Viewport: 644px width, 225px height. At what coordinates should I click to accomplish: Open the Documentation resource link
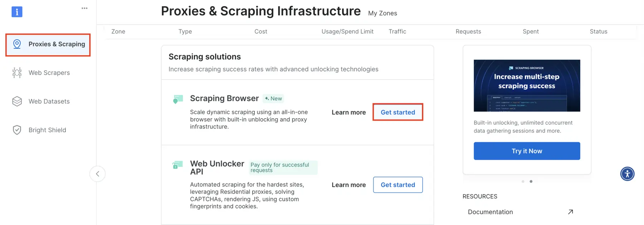pos(490,212)
